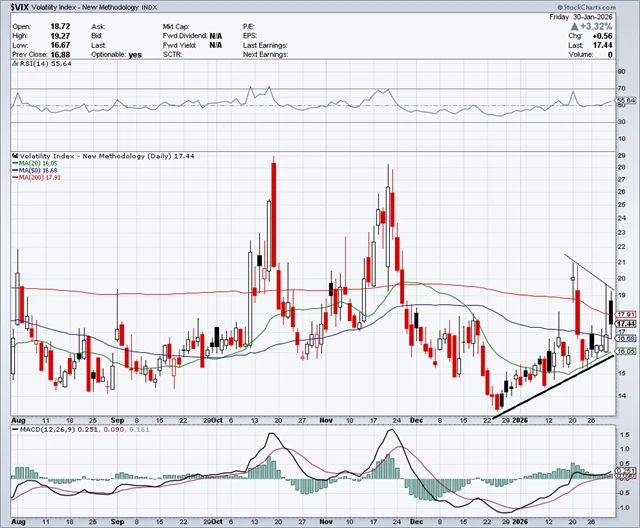Click the 2026 year marker on bottom axis
Viewport: 640px width, 528px height.
click(522, 521)
